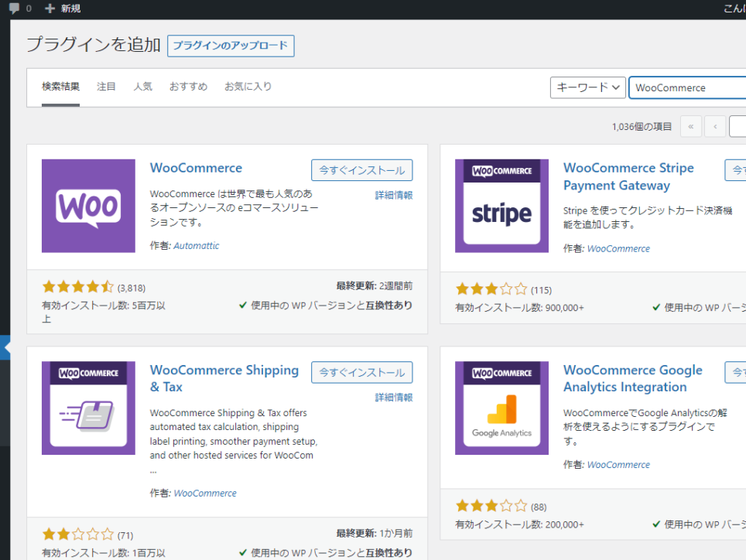Switch to the 注目 tab
The width and height of the screenshot is (746, 560).
tap(106, 87)
